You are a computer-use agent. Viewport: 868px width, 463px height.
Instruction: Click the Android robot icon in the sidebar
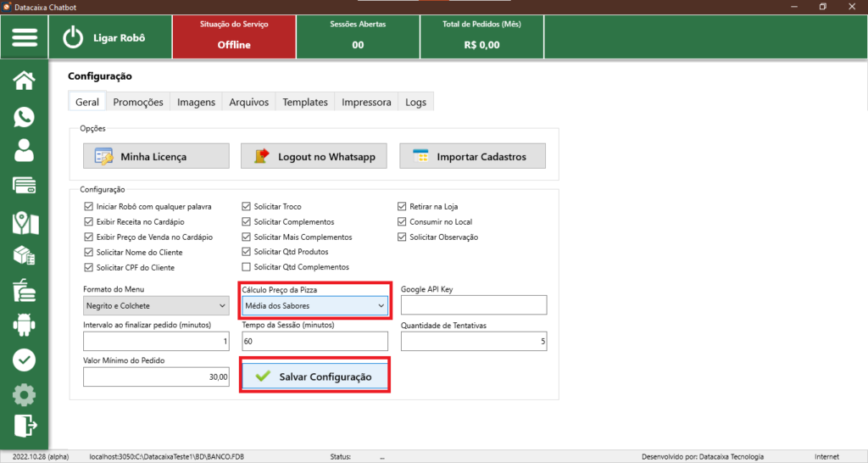click(25, 324)
